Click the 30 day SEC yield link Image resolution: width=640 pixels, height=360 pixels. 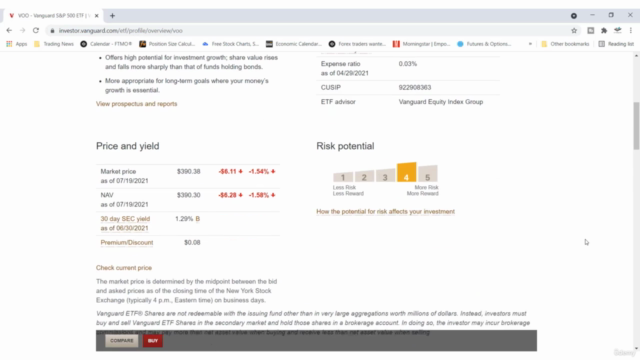click(x=125, y=219)
